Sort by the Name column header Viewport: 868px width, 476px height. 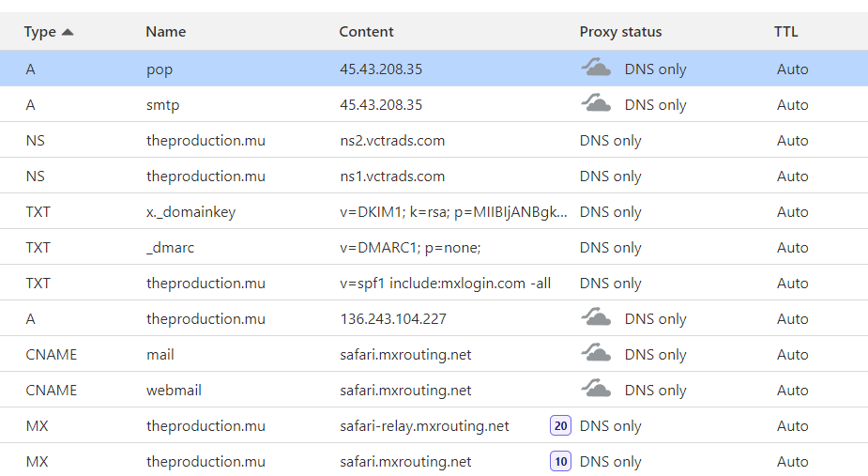point(166,32)
